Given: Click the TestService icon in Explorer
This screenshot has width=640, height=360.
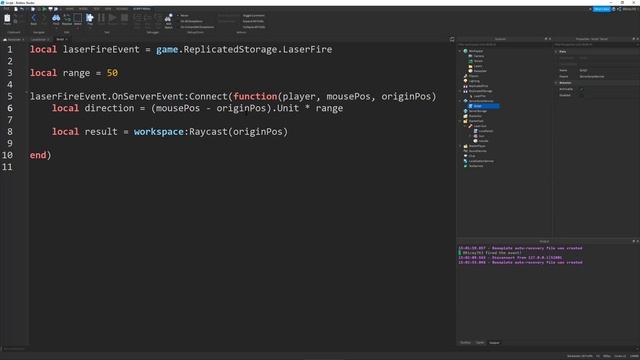Looking at the screenshot, I should [x=465, y=166].
